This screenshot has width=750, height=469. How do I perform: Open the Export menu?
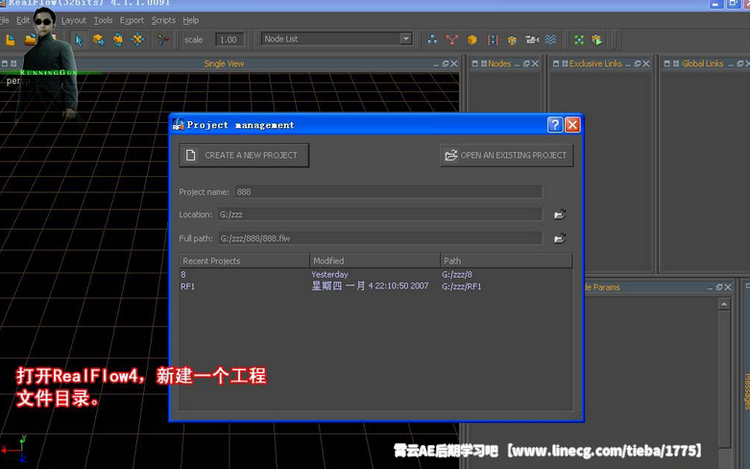(x=132, y=20)
